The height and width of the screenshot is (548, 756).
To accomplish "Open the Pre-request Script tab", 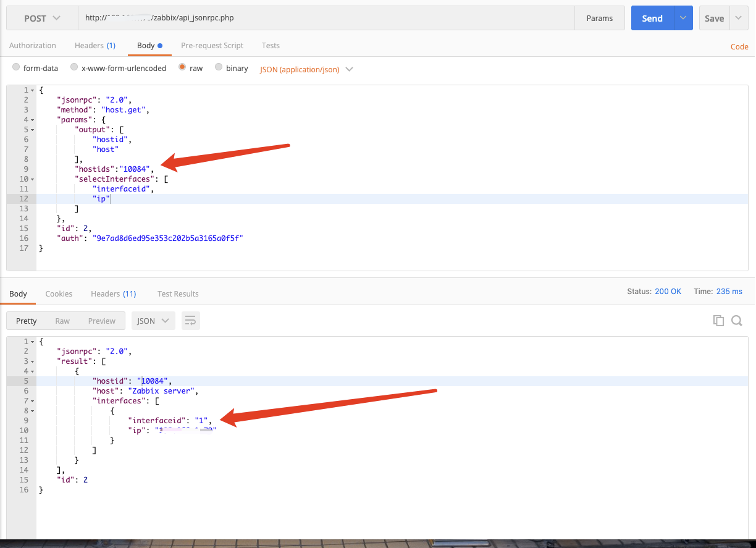I will pos(212,46).
